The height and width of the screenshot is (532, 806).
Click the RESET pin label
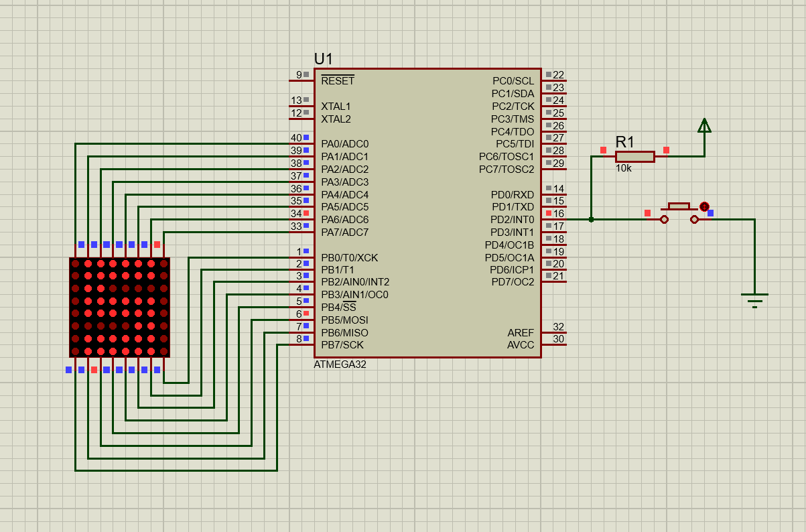[338, 80]
